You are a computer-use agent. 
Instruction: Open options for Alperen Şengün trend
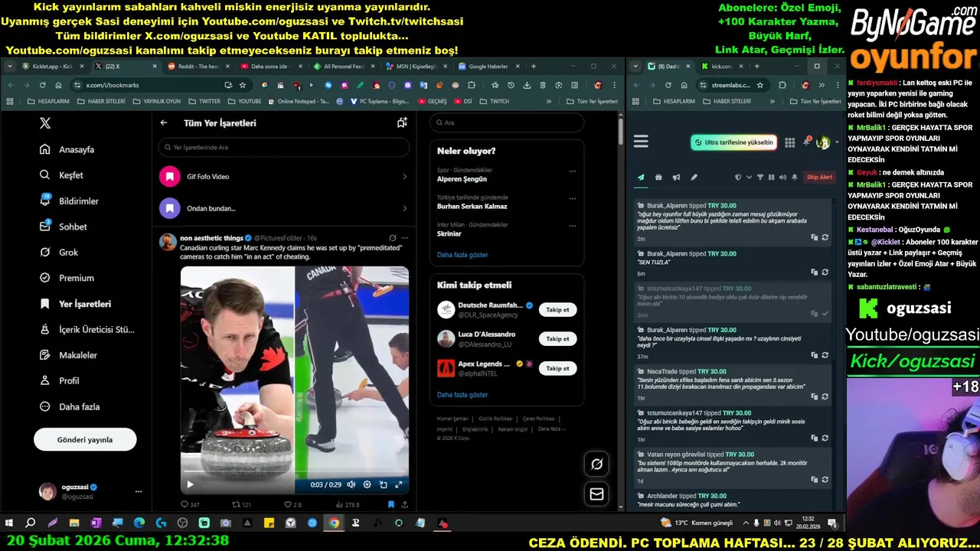(x=572, y=171)
